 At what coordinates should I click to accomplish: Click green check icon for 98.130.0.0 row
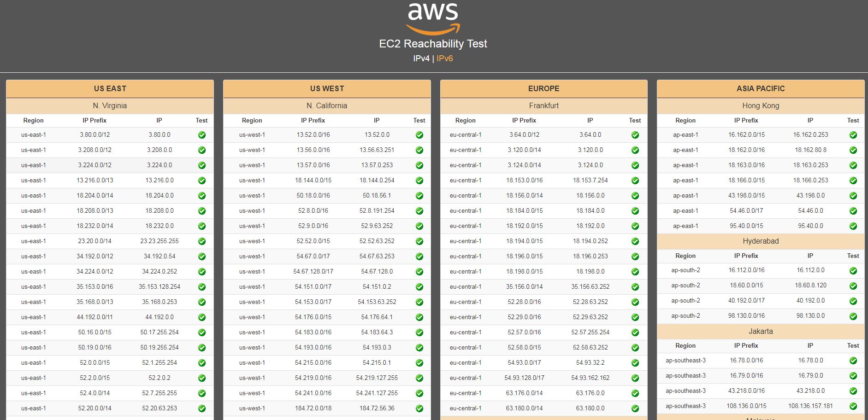pos(853,316)
